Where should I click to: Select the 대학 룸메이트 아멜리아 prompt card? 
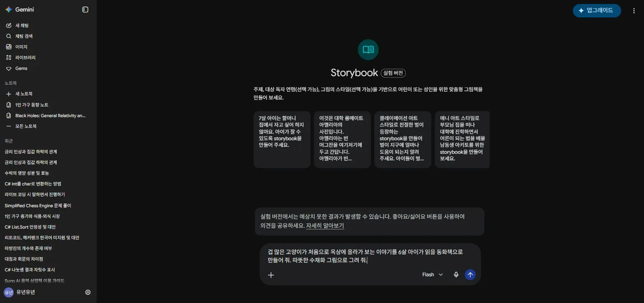[342, 139]
